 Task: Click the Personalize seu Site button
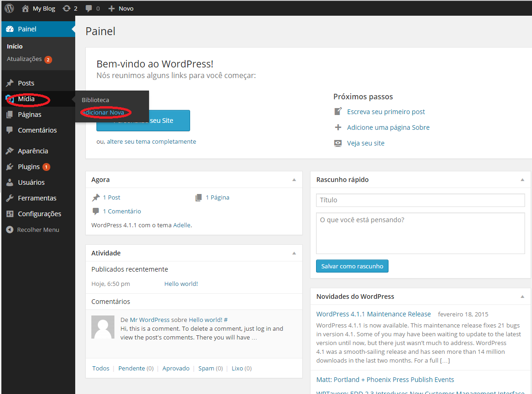pyautogui.click(x=143, y=121)
